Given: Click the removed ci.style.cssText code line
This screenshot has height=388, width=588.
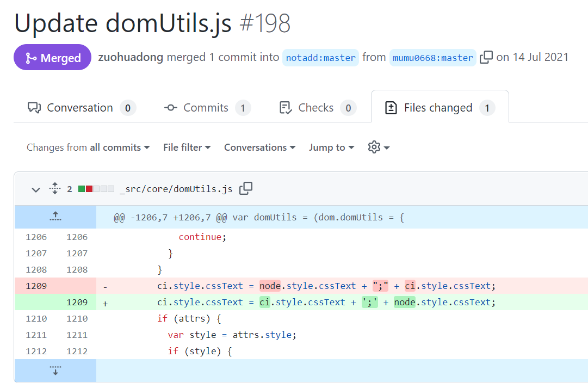Looking at the screenshot, I should tap(326, 286).
